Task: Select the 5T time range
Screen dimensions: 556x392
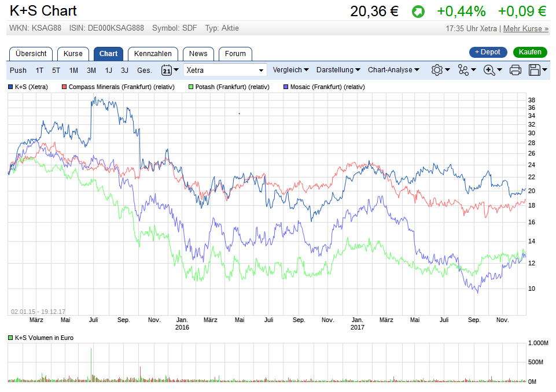Action: 56,70
